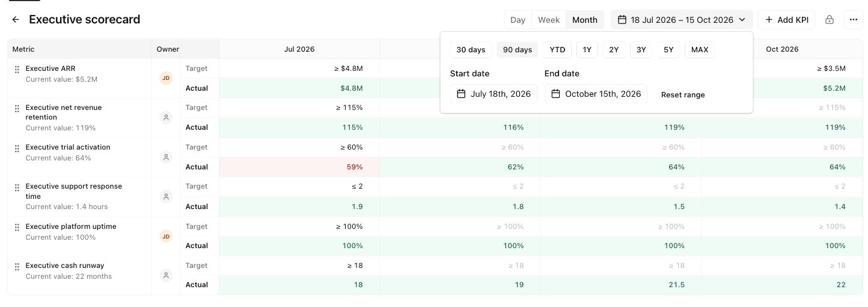Click the drag handle for Executive support response time
Viewport: 868px width, 307px height.
[x=17, y=187]
